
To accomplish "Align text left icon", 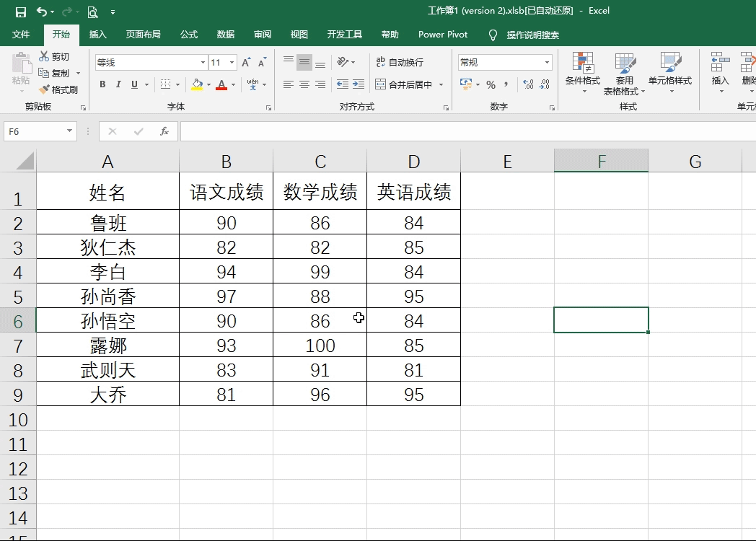I will [x=289, y=84].
